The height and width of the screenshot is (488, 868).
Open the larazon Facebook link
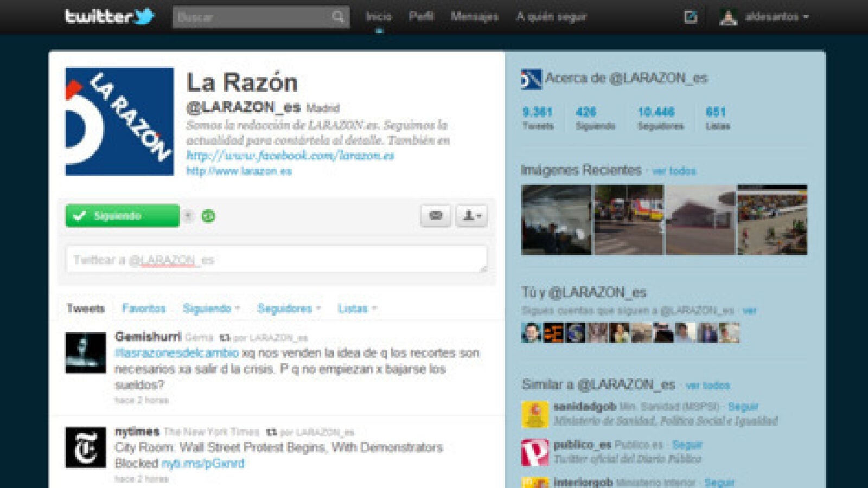point(290,156)
